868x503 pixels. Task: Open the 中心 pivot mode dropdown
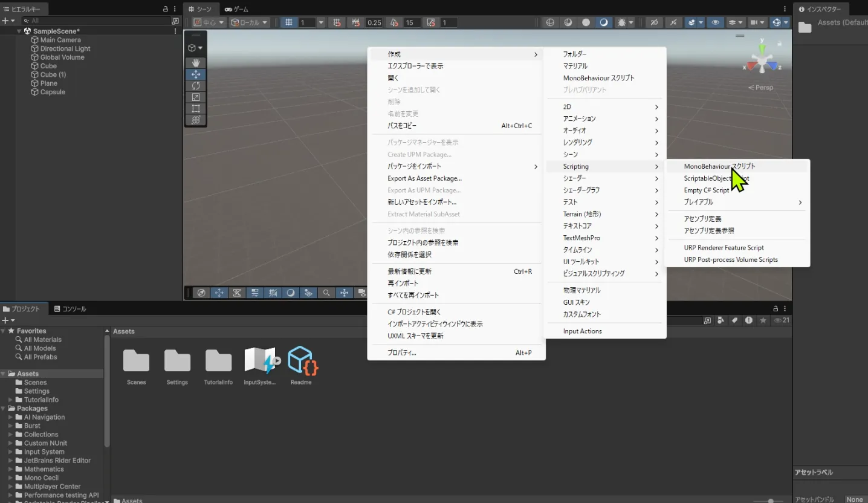pyautogui.click(x=209, y=22)
